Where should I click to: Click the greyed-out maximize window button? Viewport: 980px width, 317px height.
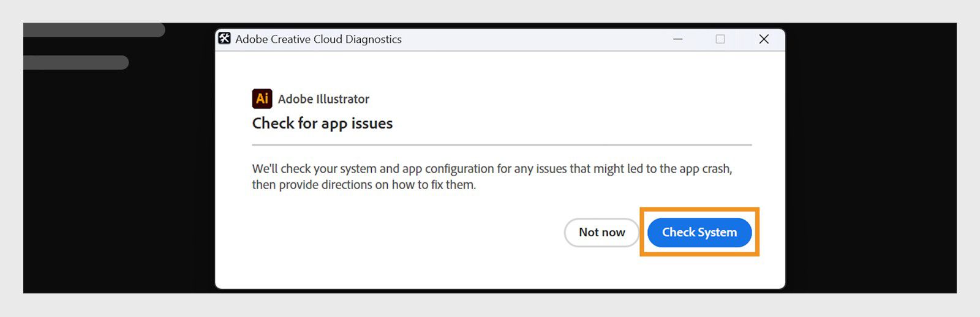720,39
